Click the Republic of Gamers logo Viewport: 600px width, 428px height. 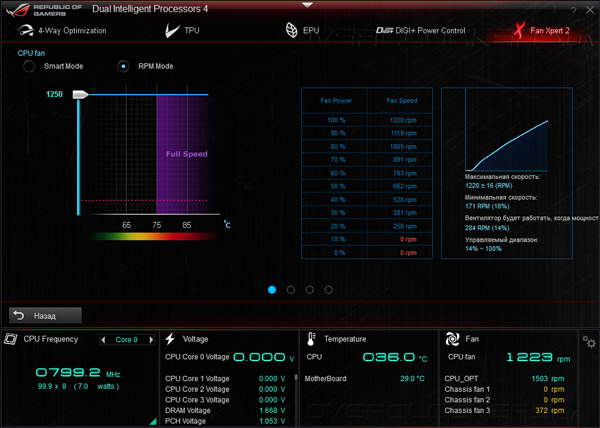coord(44,10)
